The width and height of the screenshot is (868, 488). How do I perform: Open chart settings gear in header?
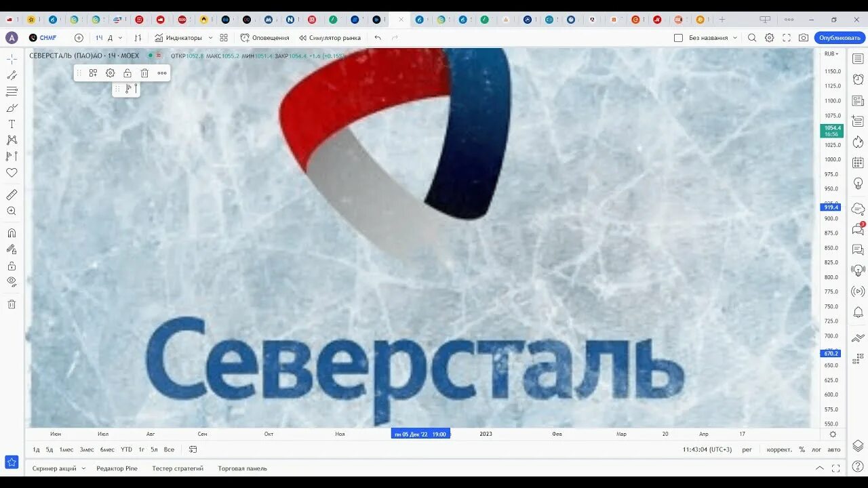(770, 38)
